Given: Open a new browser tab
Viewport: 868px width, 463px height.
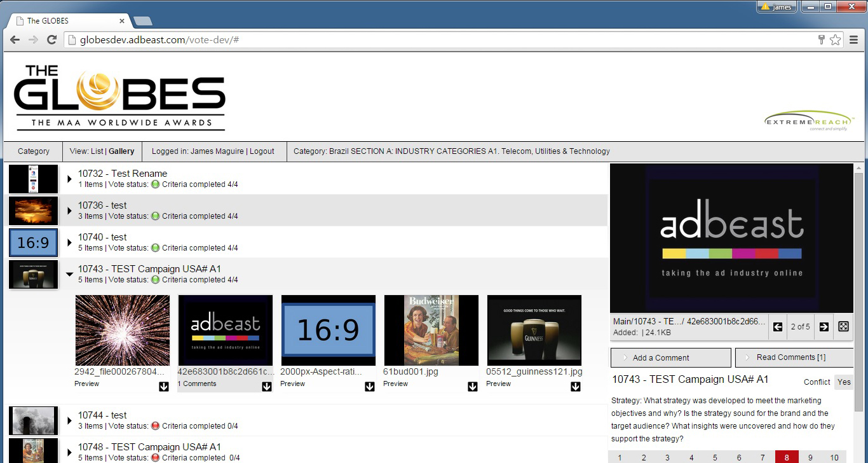Looking at the screenshot, I should click(142, 22).
